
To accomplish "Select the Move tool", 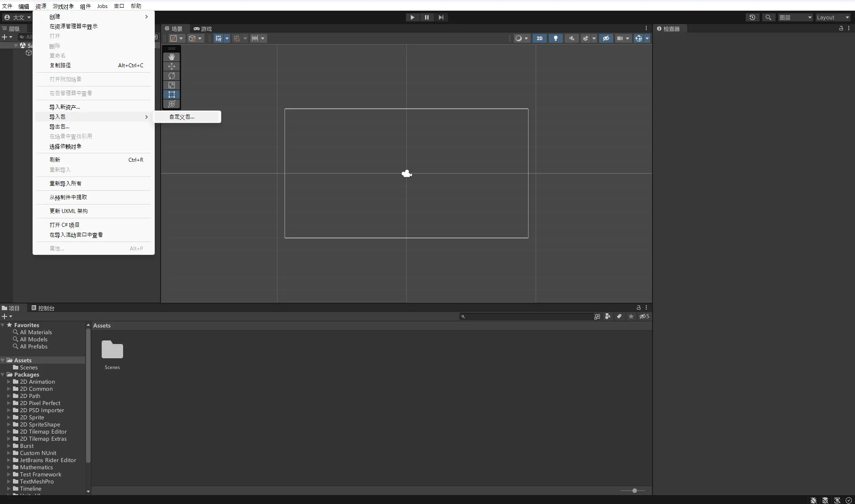I will click(172, 66).
